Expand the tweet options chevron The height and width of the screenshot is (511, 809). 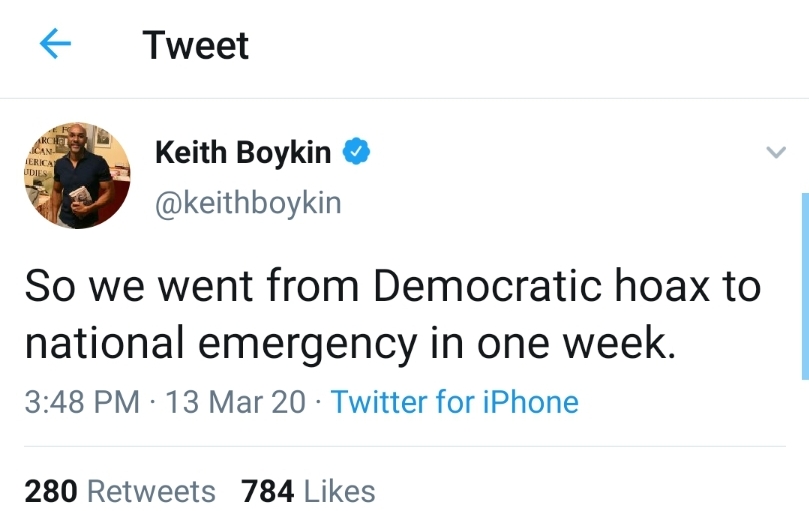pyautogui.click(x=774, y=153)
